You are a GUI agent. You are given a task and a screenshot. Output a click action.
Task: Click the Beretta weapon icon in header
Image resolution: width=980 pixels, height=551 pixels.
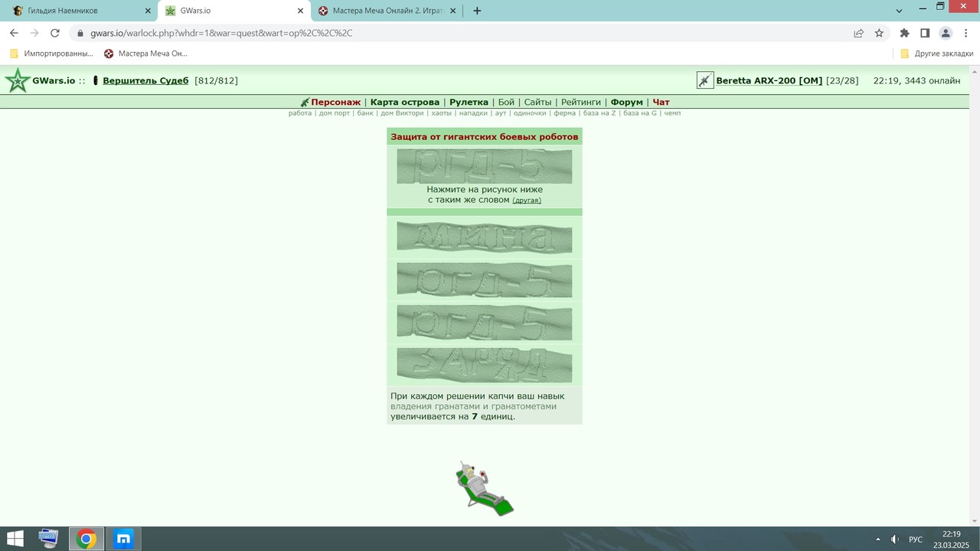click(704, 80)
